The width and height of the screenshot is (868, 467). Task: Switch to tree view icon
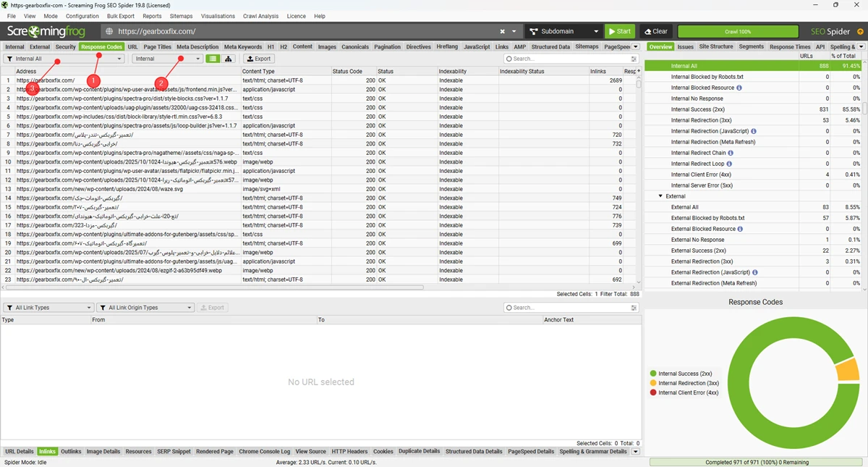pyautogui.click(x=229, y=59)
